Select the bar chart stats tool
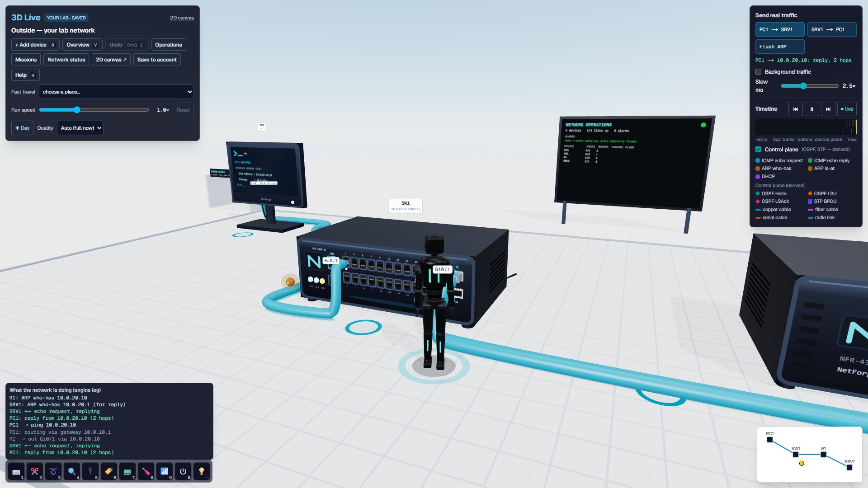The width and height of the screenshot is (868, 488). (x=165, y=472)
